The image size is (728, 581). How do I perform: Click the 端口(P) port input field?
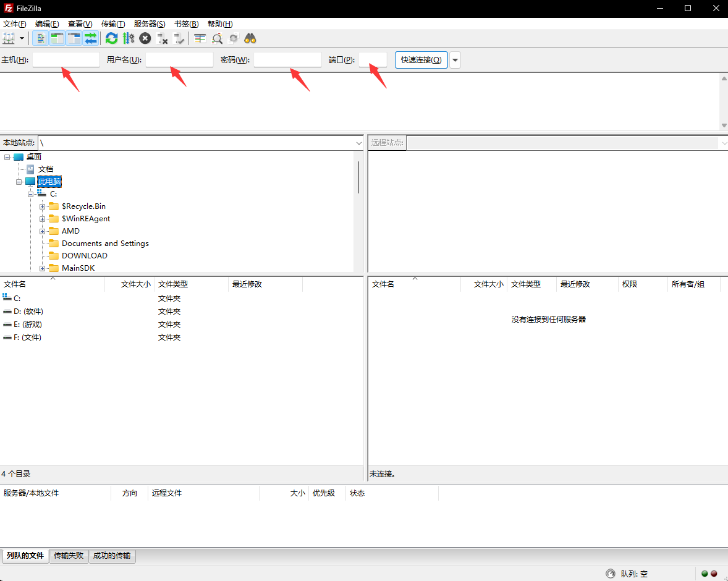point(373,59)
